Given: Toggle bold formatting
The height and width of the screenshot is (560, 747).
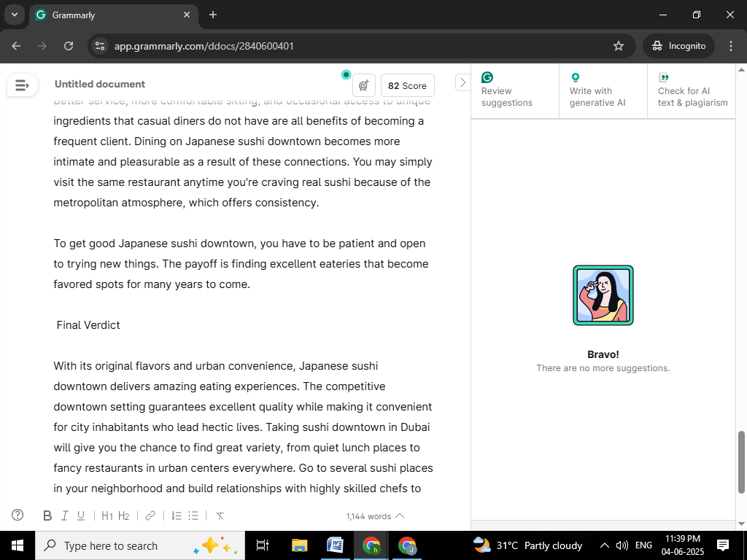Looking at the screenshot, I should coord(47,516).
